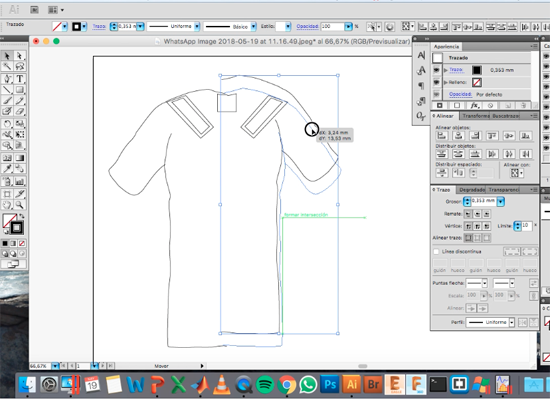This screenshot has width=550, height=399.
Task: Switch to the Transparencia tab
Action: tap(504, 190)
